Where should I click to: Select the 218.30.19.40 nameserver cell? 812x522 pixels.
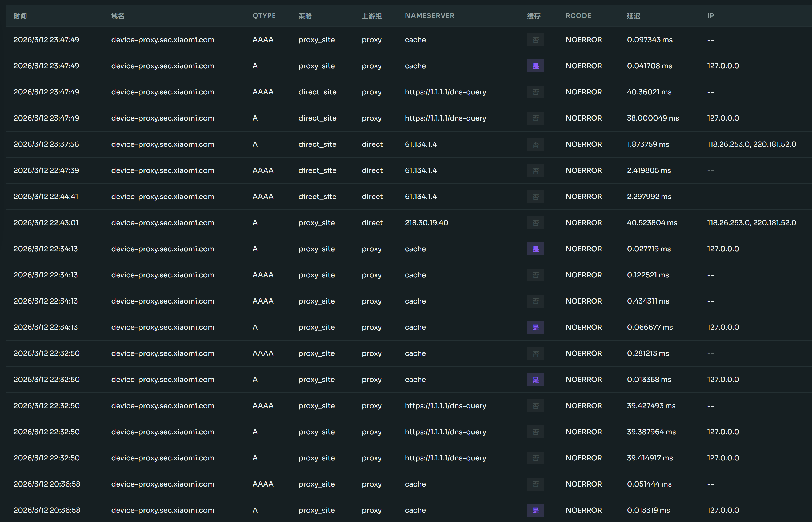pyautogui.click(x=426, y=223)
